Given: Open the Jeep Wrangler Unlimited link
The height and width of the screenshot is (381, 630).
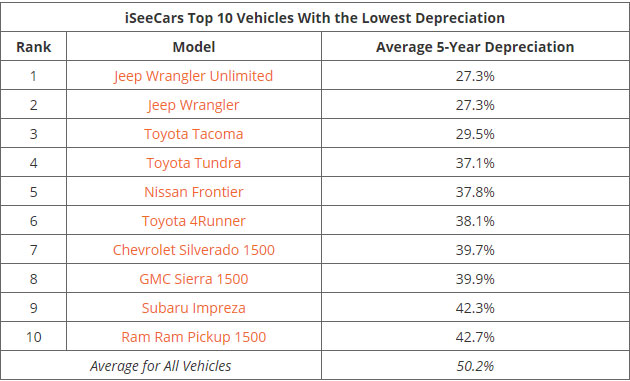Looking at the screenshot, I should coord(193,76).
